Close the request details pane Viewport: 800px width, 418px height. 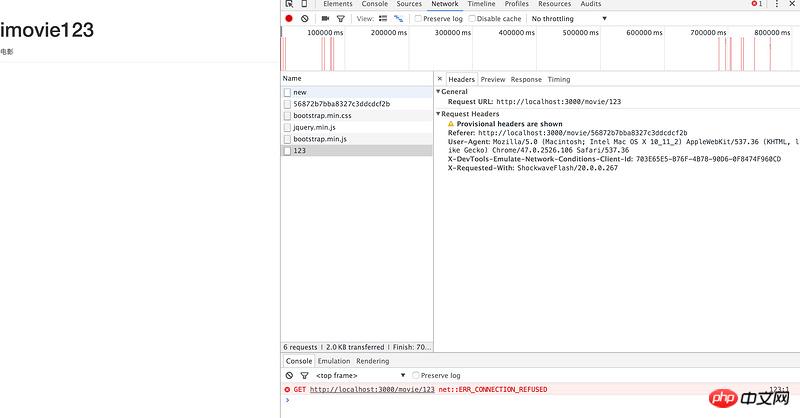point(440,79)
